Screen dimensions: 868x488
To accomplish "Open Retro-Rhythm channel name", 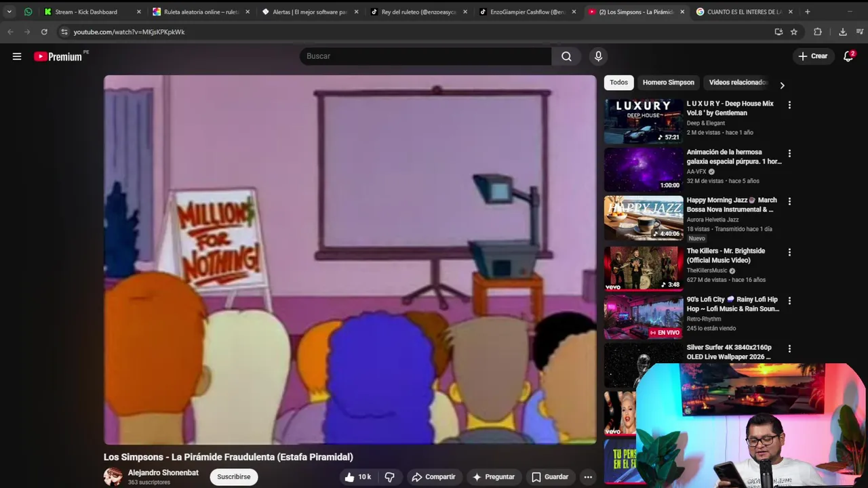I will [704, 319].
